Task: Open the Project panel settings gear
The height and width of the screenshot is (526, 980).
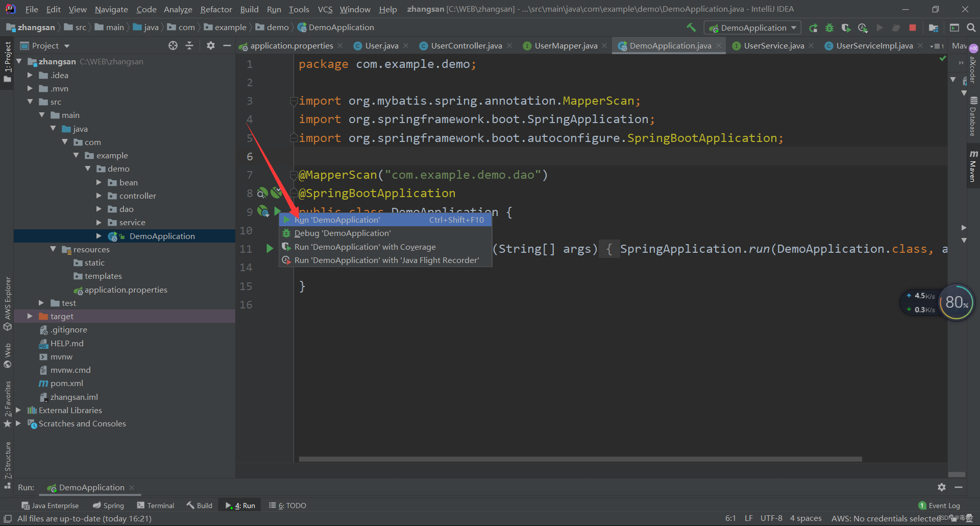Action: pyautogui.click(x=210, y=45)
